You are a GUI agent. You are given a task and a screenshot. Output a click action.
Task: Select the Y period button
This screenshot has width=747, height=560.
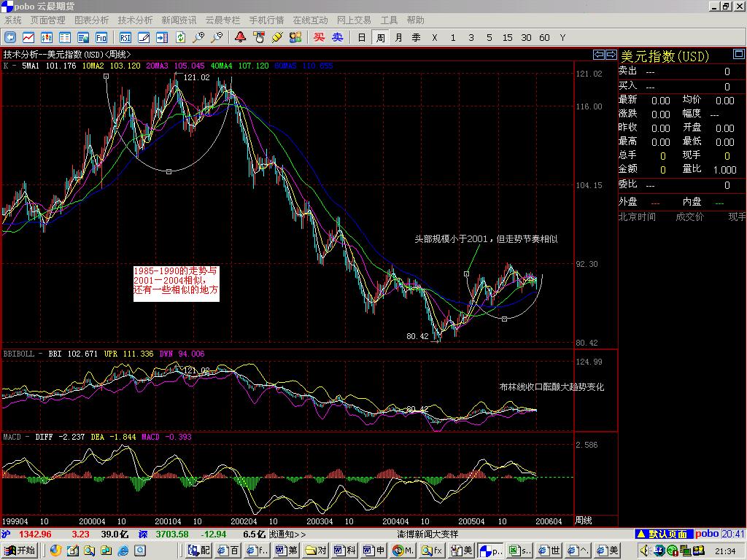coord(562,37)
